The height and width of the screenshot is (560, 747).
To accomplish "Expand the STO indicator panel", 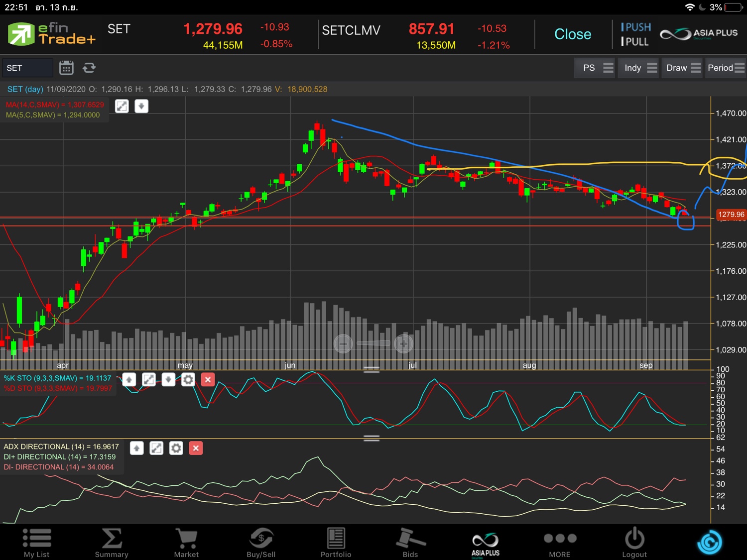I will click(149, 380).
